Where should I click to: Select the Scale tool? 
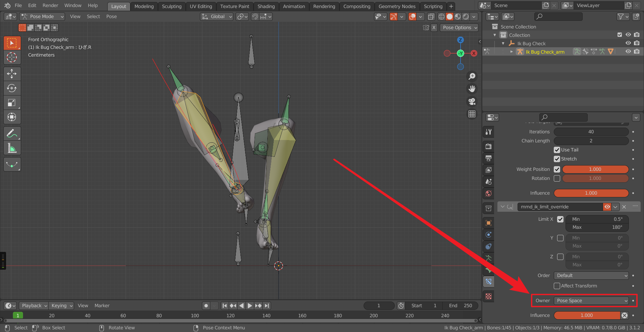(12, 103)
